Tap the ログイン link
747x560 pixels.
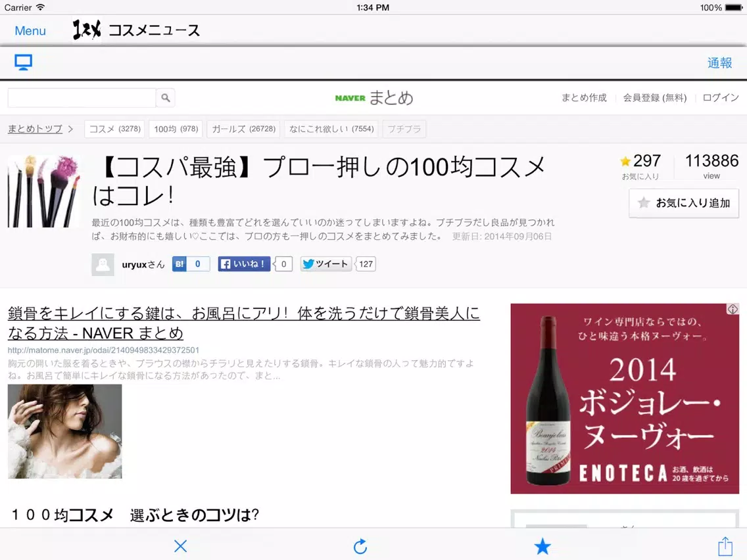(720, 98)
